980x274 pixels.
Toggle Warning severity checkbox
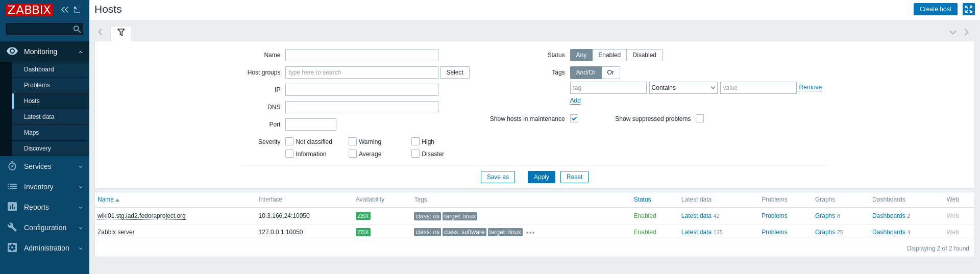point(353,141)
